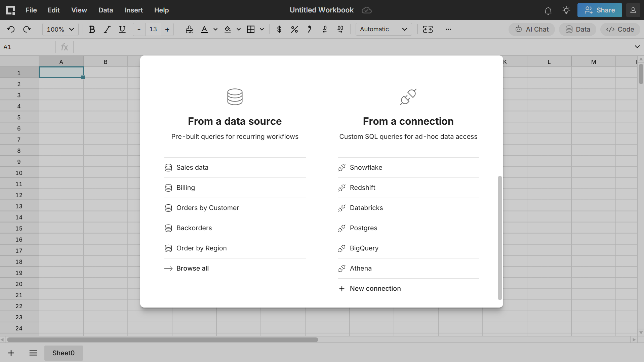644x362 pixels.
Task: Open the View menu
Action: [x=79, y=10]
